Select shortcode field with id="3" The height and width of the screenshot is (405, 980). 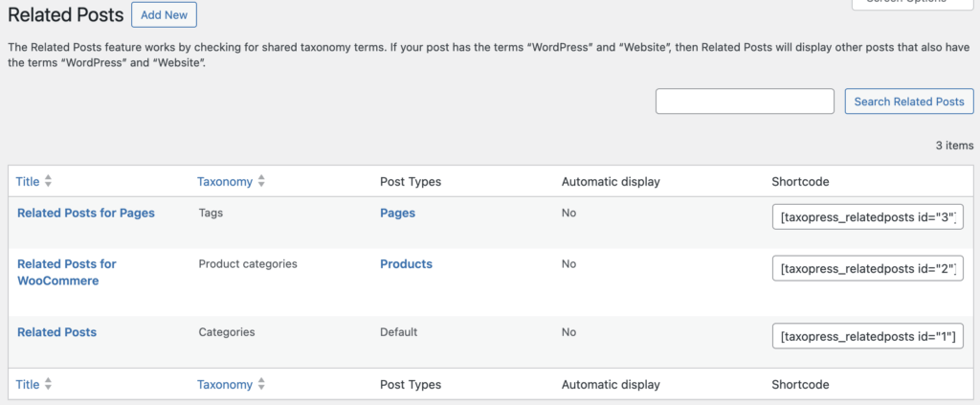867,218
